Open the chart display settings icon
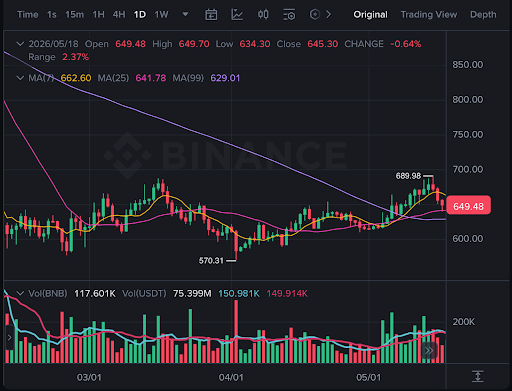 point(289,15)
